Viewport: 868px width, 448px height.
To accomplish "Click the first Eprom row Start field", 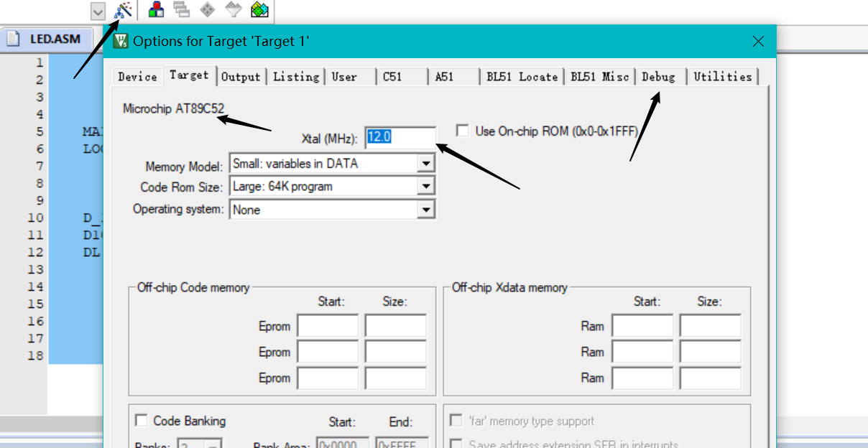I will pos(328,326).
